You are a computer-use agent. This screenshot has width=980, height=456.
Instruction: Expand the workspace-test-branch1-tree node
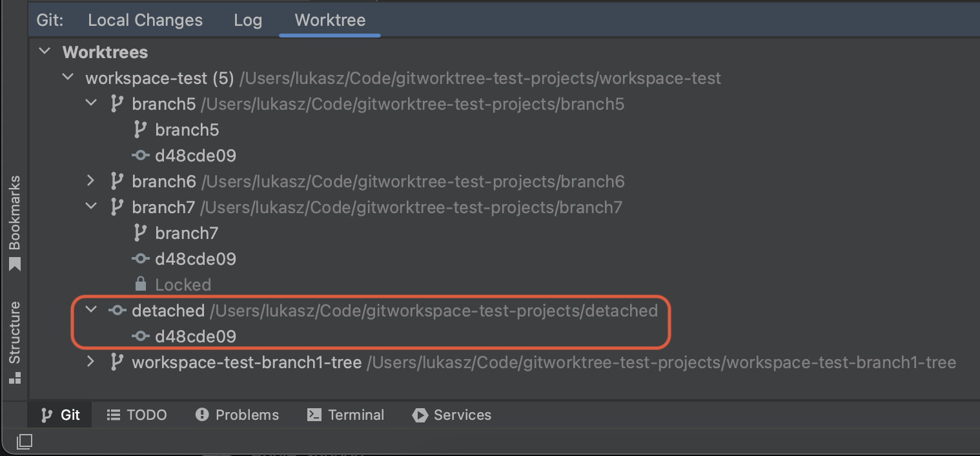[x=90, y=362]
